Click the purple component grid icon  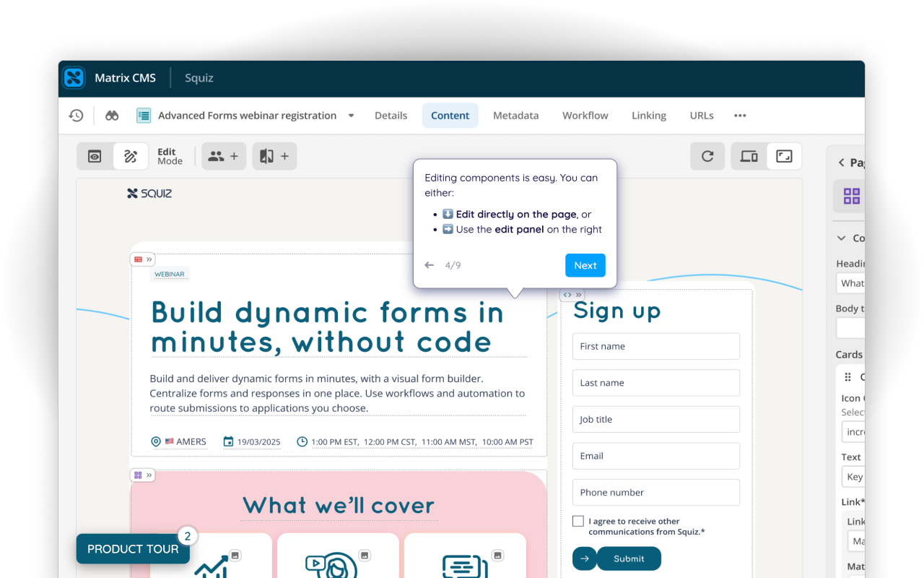tap(852, 197)
